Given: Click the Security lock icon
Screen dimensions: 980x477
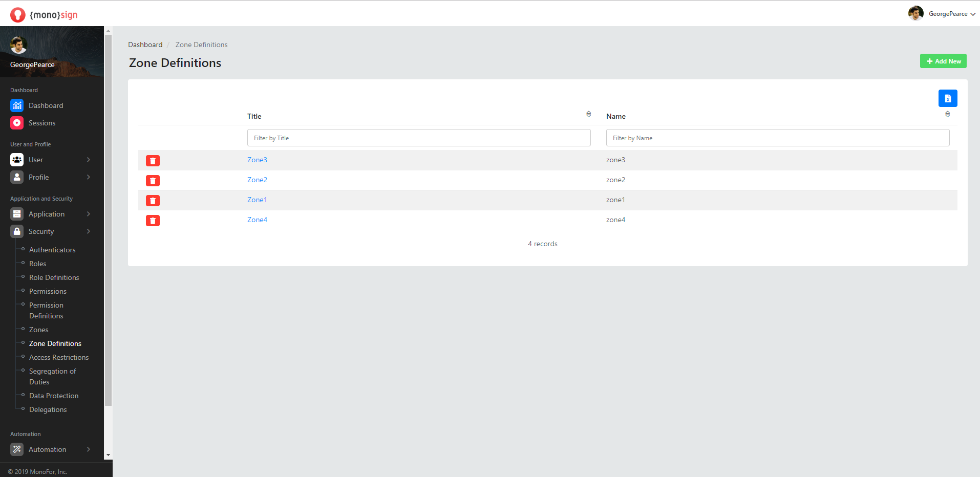Looking at the screenshot, I should coord(17,231).
